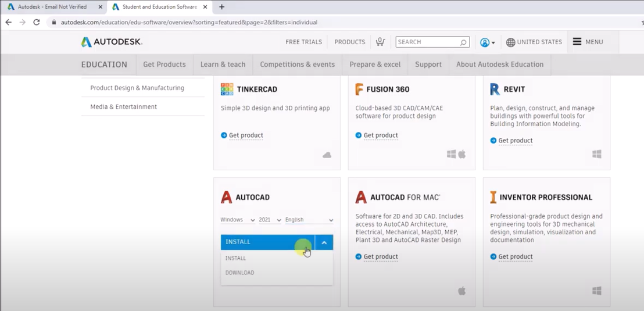Click the Apple icon on Fusion 360 card
644x311 pixels.
click(462, 154)
